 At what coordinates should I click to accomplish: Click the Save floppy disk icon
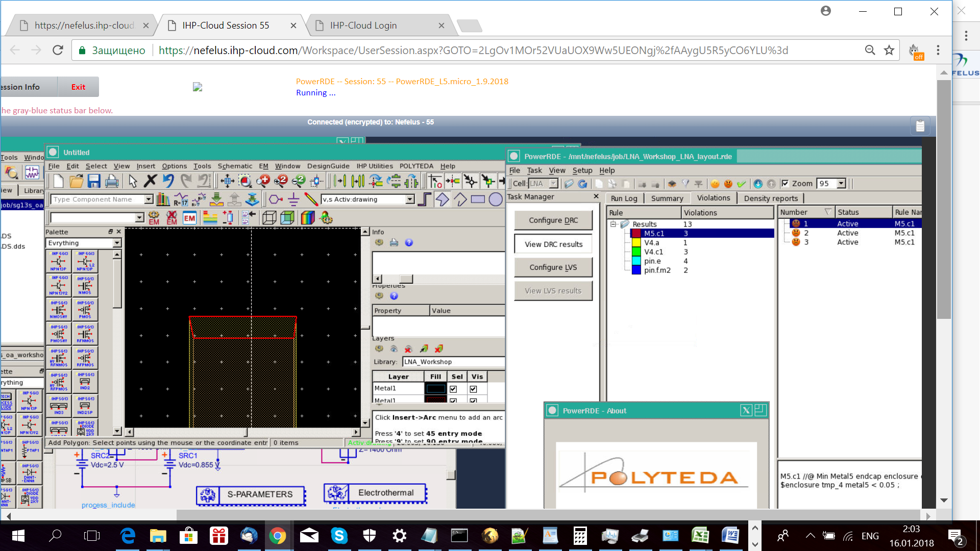94,181
